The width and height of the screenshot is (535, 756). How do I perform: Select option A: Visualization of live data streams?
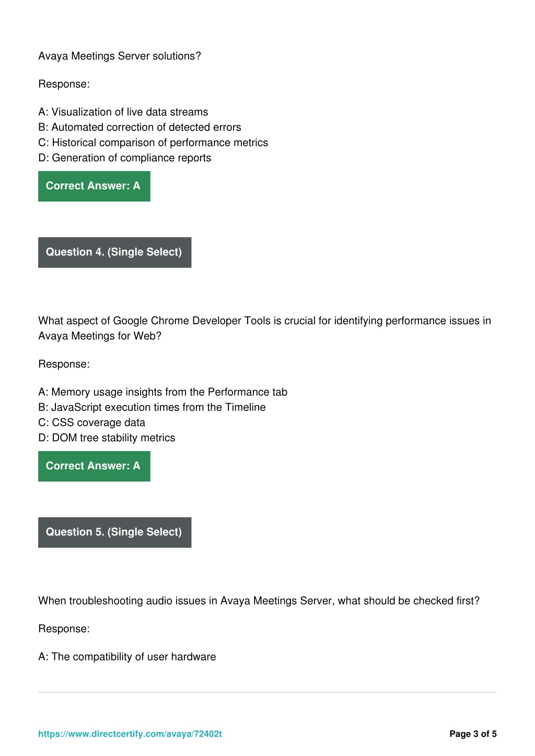[x=123, y=112]
